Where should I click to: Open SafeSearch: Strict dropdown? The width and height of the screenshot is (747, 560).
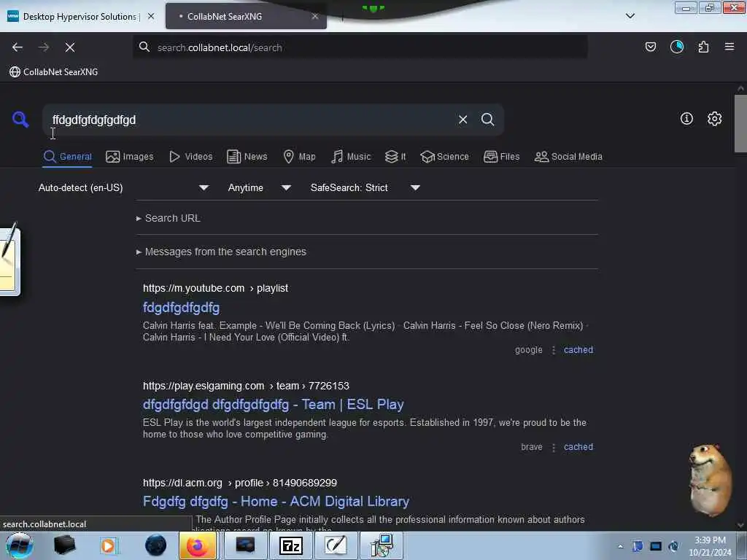365,187
